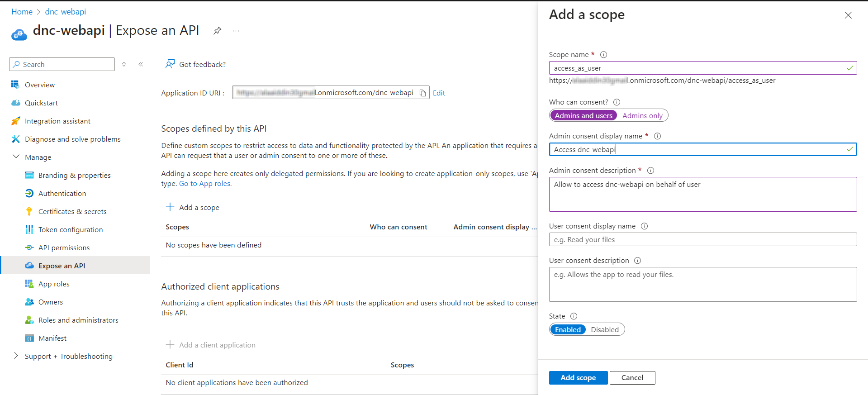Click dnc-webapi breadcrumb link

65,12
